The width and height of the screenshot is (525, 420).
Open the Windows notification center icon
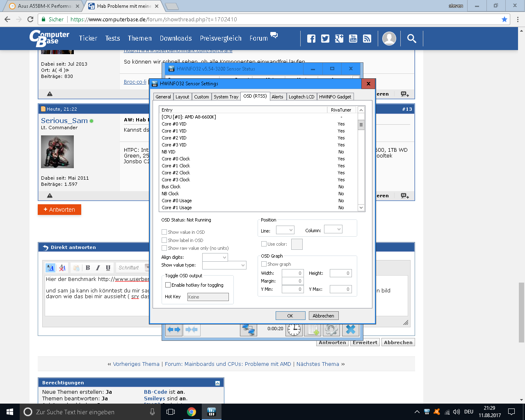point(511,412)
